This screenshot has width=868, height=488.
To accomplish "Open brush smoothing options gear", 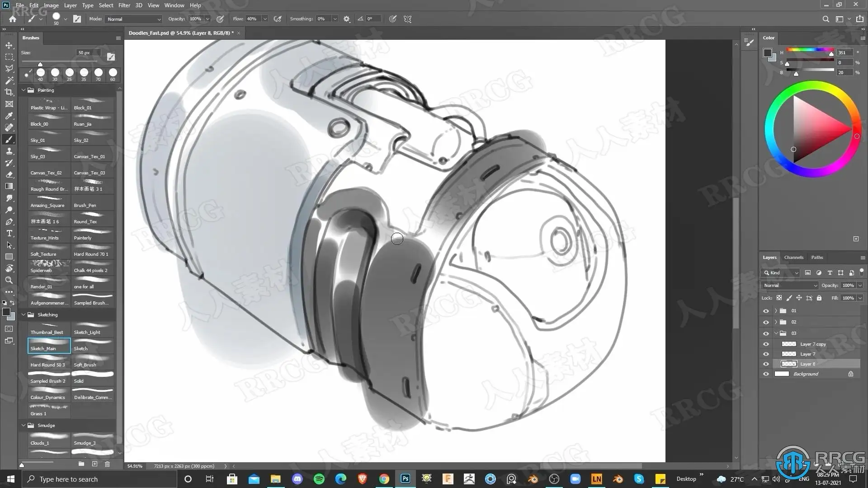I will click(x=347, y=19).
